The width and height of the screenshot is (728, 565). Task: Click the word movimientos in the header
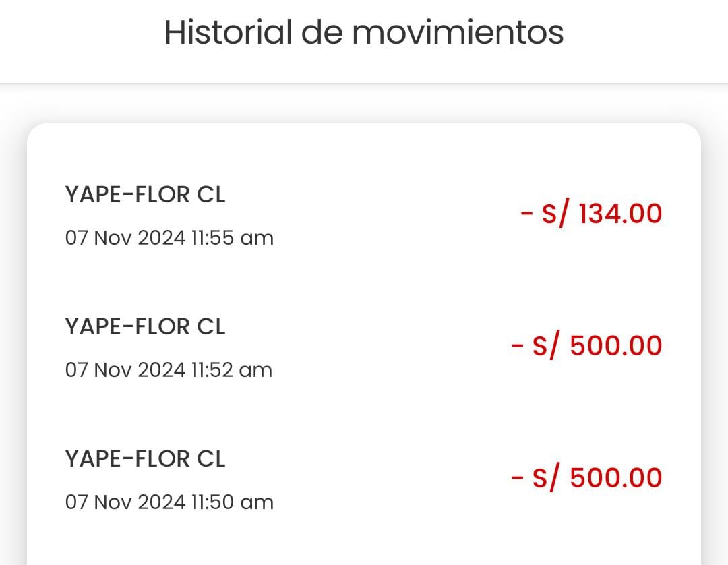pos(458,32)
